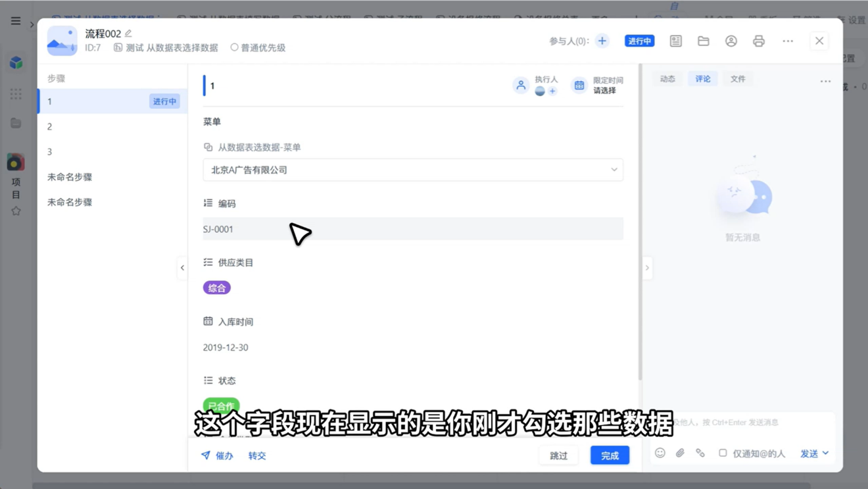Image resolution: width=868 pixels, height=489 pixels.
Task: Open the apps grid icon in the sidebar
Action: coord(16,93)
